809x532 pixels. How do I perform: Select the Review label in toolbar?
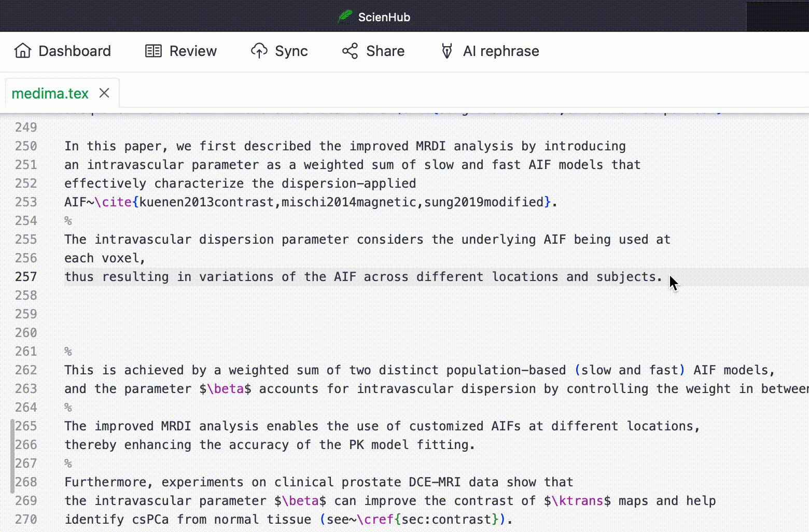(x=193, y=51)
